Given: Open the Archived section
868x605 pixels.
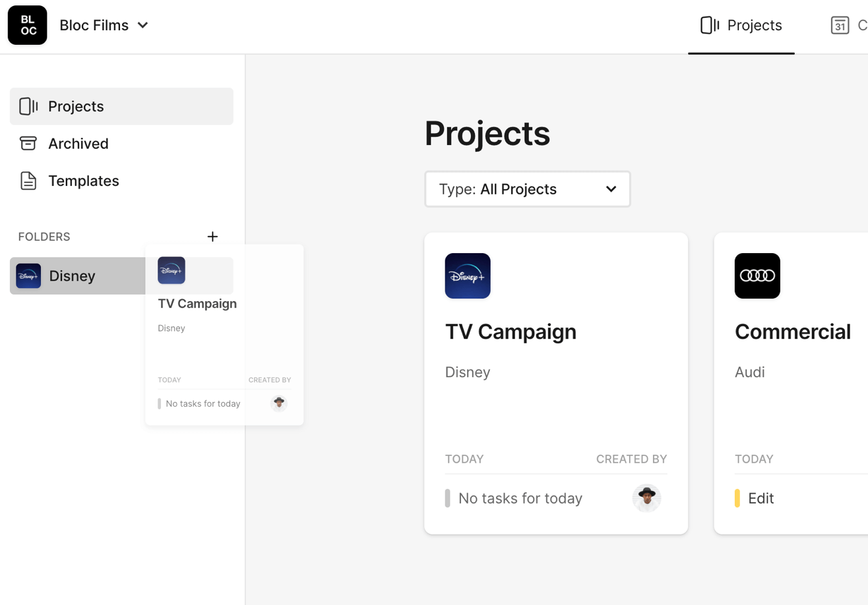Looking at the screenshot, I should click(78, 144).
